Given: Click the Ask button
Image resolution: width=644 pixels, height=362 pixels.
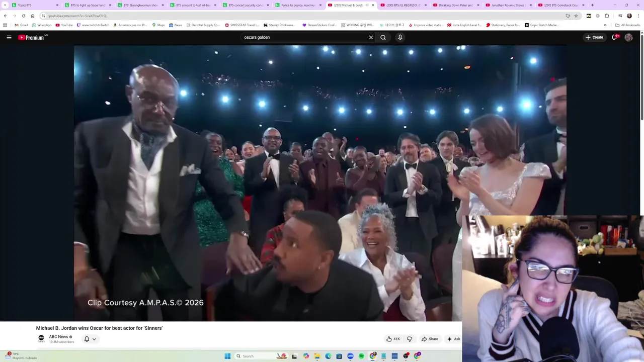Looking at the screenshot, I should (453, 339).
